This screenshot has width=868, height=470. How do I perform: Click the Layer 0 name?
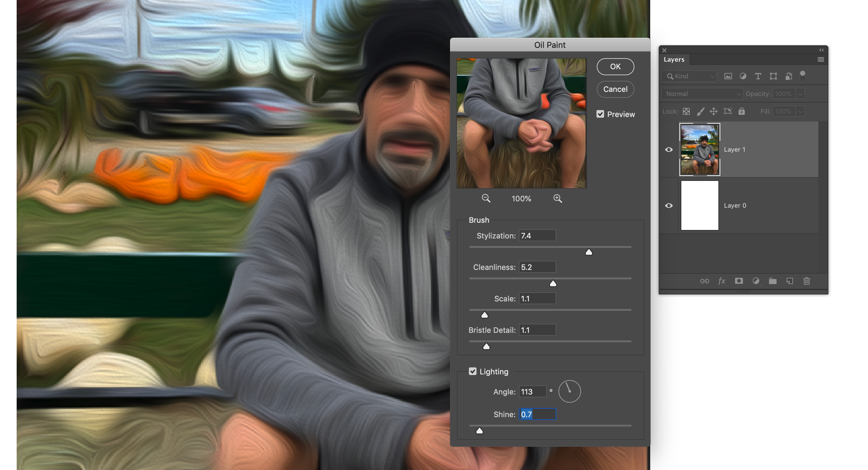tap(735, 205)
